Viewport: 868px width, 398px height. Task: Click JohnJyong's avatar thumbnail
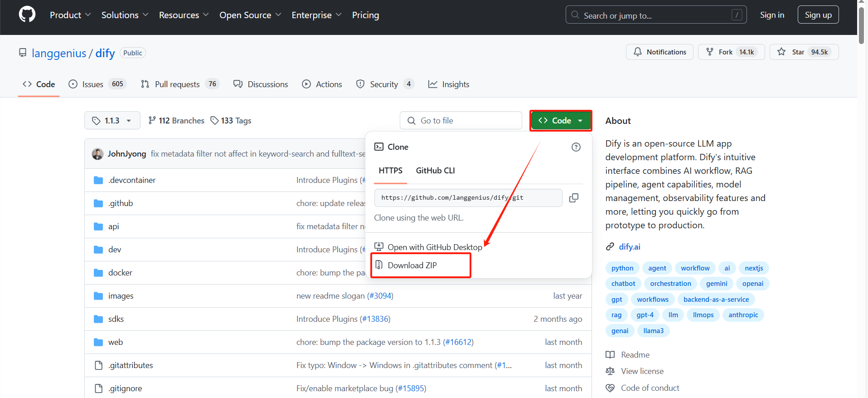[x=97, y=154]
